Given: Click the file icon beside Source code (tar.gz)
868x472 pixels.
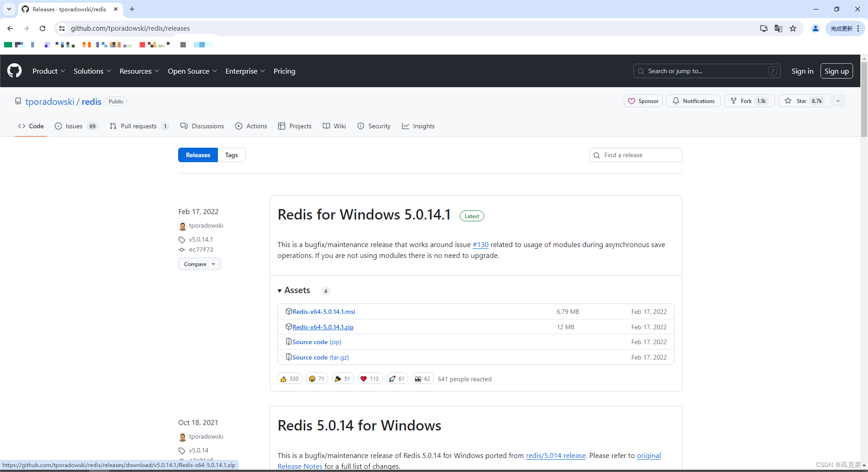Looking at the screenshot, I should pyautogui.click(x=288, y=357).
